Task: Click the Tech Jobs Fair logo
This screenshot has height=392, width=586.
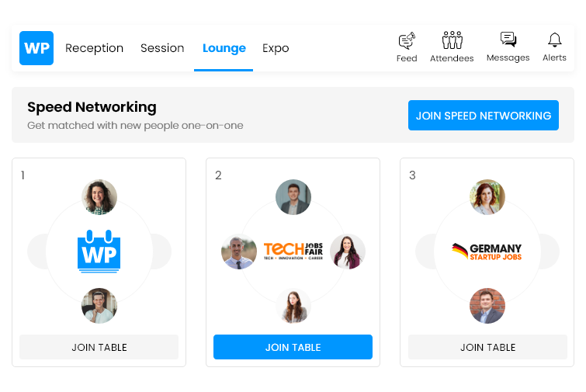Action: 293,252
